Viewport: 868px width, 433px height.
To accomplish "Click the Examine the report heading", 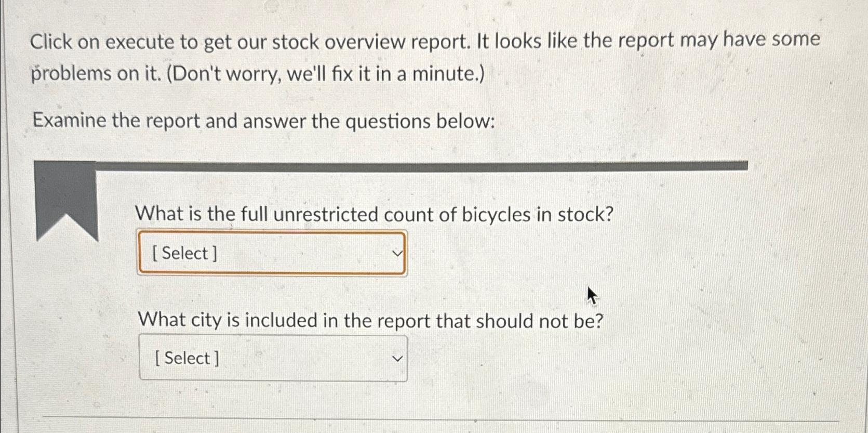I will point(261,121).
